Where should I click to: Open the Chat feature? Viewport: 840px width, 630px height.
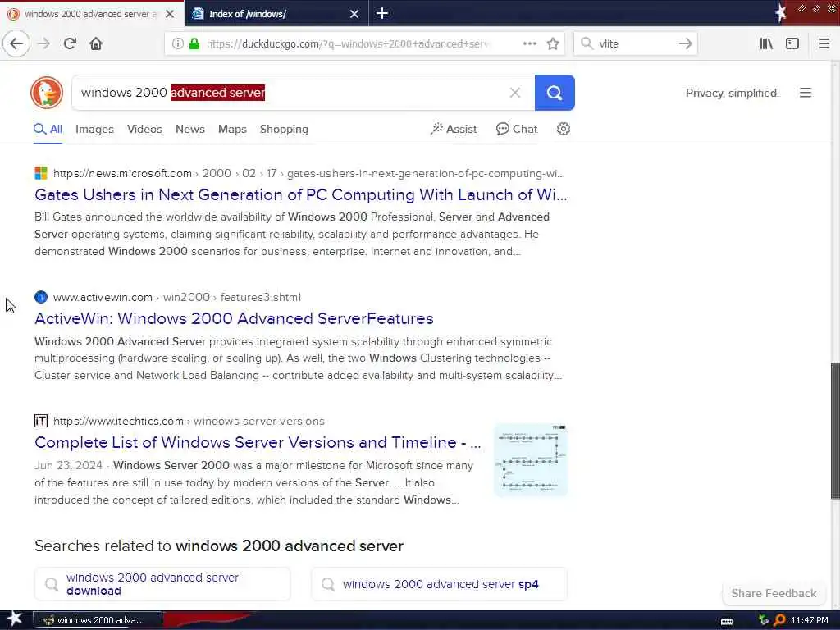(x=517, y=129)
